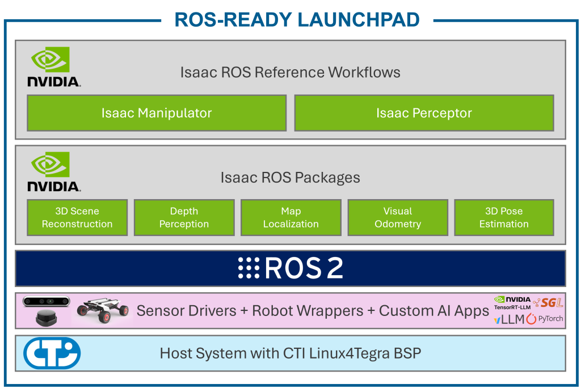Select the 3D Scene Reconstruction block
The image size is (581, 392).
pos(77,217)
